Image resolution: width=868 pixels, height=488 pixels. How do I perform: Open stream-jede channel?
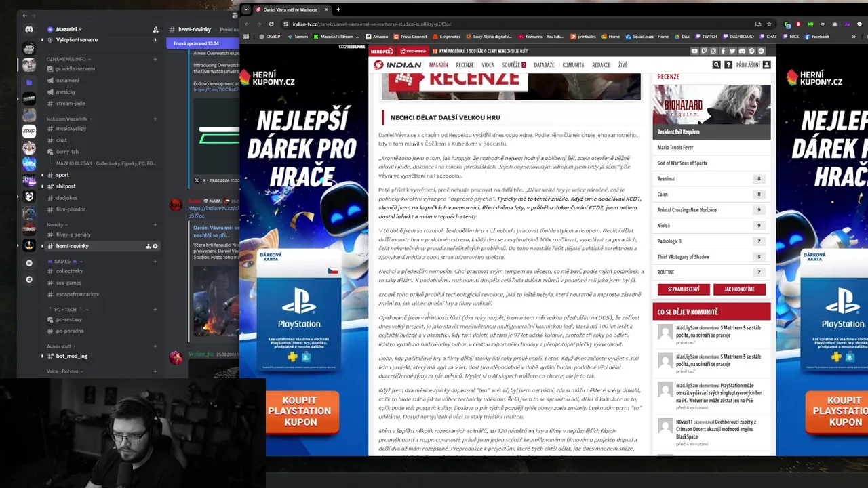point(71,104)
